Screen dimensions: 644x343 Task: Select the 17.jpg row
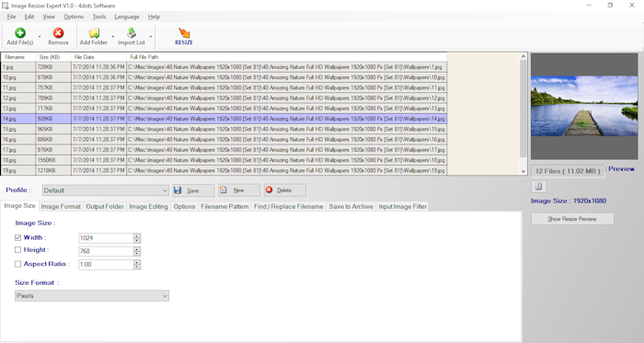coord(224,150)
